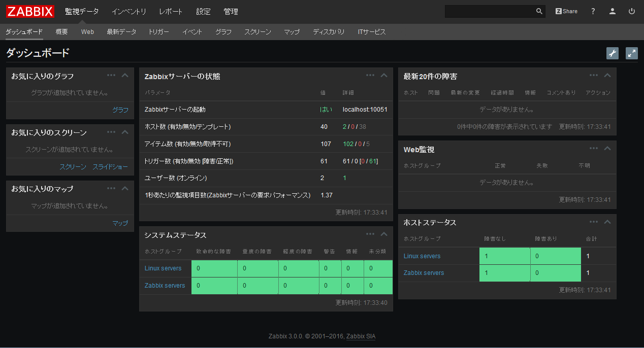The width and height of the screenshot is (644, 348).
Task: Open the 最新20件の障害 widget menu
Action: click(593, 75)
